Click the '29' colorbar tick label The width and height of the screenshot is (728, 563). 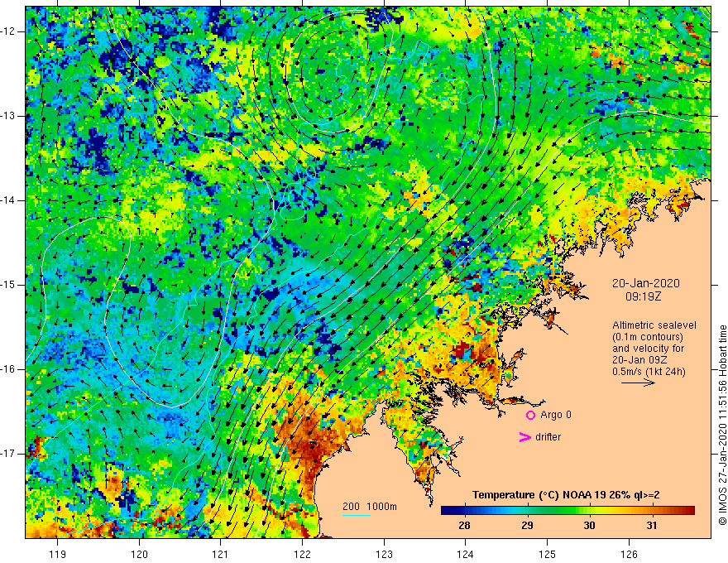click(527, 526)
